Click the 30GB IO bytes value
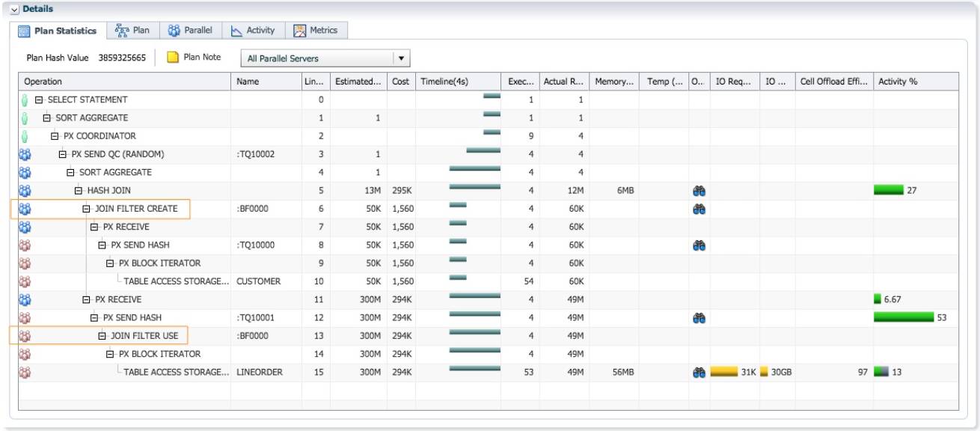The width and height of the screenshot is (980, 431). pyautogui.click(x=781, y=372)
